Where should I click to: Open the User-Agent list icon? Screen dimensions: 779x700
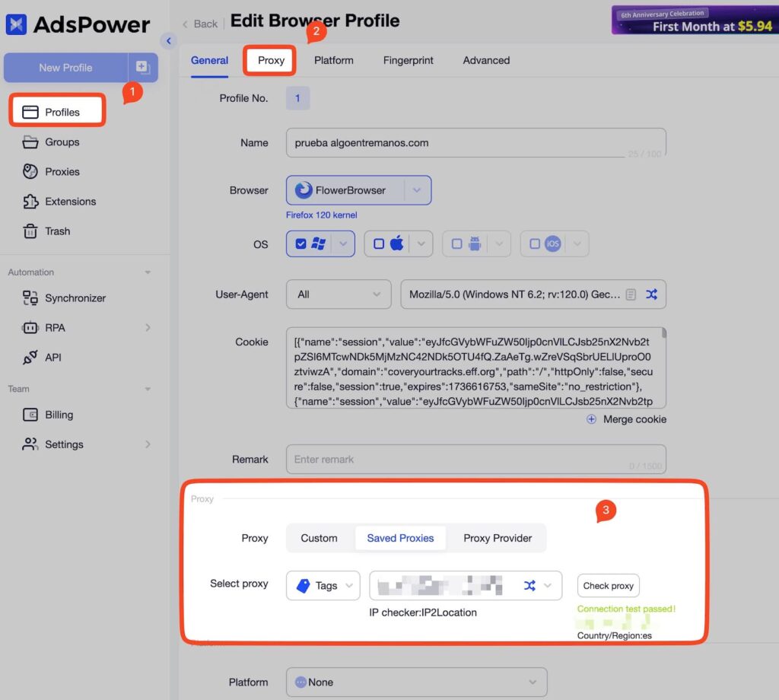tap(631, 294)
